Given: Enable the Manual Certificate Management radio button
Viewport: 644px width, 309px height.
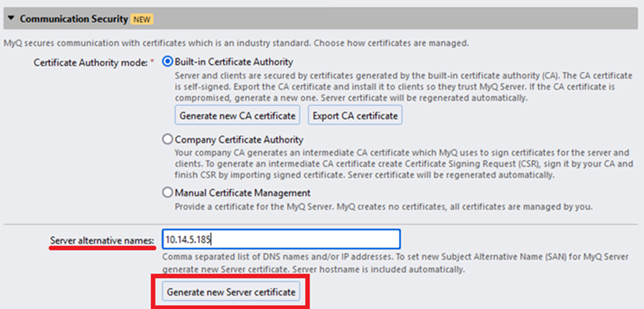Looking at the screenshot, I should click(168, 193).
